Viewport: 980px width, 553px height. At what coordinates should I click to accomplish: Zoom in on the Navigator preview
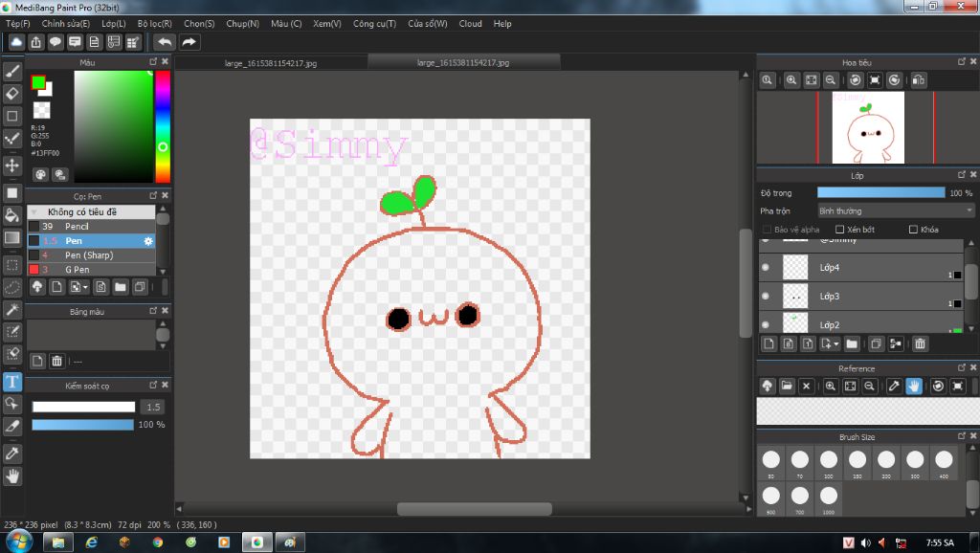791,80
